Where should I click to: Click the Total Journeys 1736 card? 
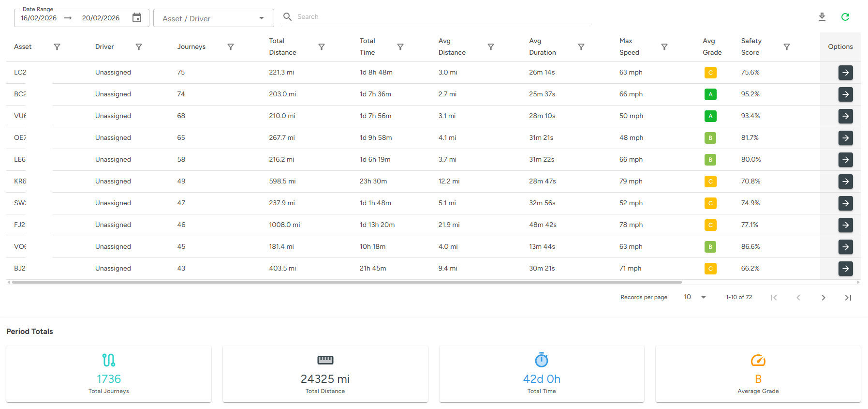pyautogui.click(x=109, y=374)
